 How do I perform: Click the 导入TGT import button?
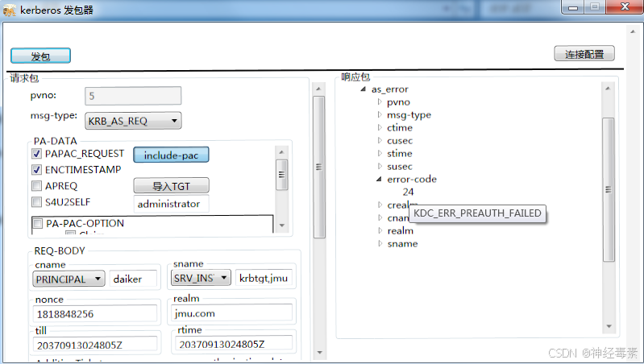tap(171, 186)
